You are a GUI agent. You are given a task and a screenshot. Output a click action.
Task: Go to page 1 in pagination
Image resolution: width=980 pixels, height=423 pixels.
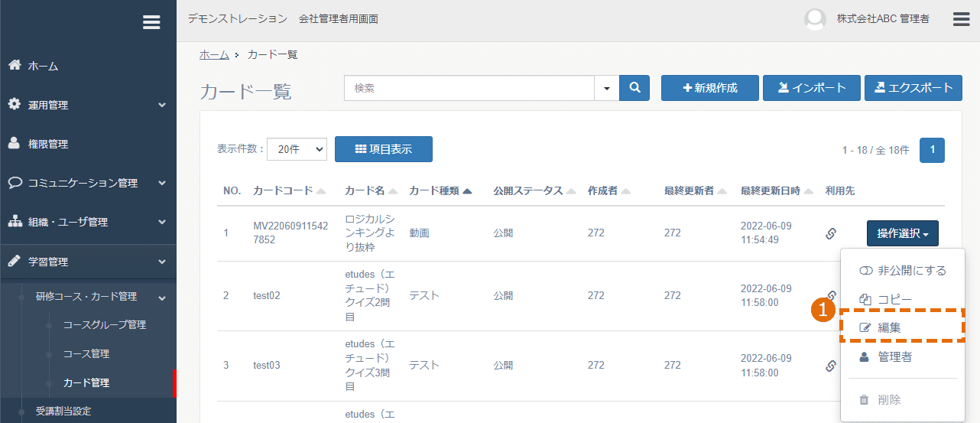click(x=932, y=150)
